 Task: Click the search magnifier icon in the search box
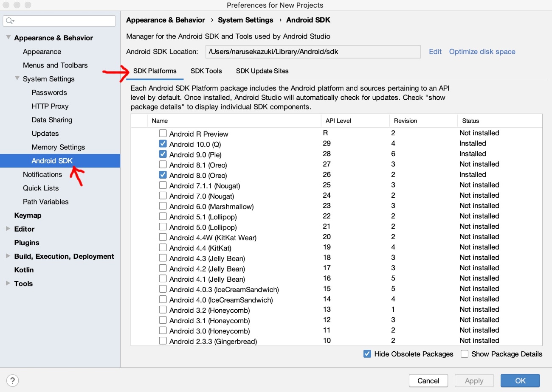click(10, 21)
